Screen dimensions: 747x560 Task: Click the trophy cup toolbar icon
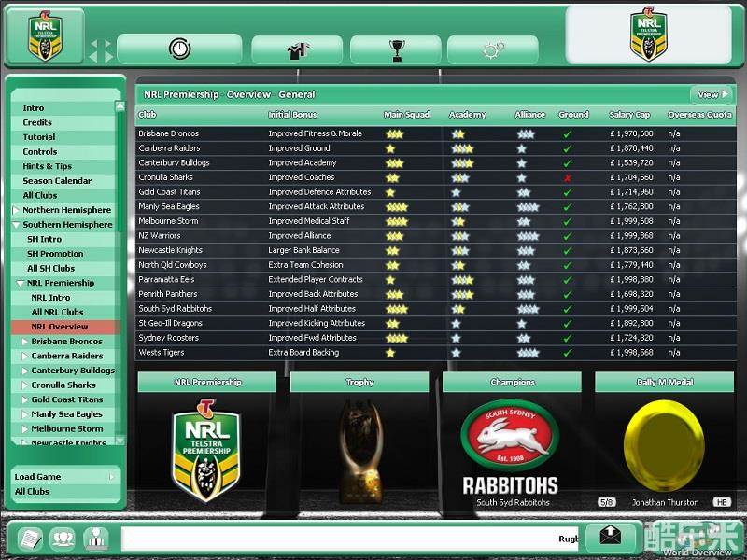click(396, 49)
